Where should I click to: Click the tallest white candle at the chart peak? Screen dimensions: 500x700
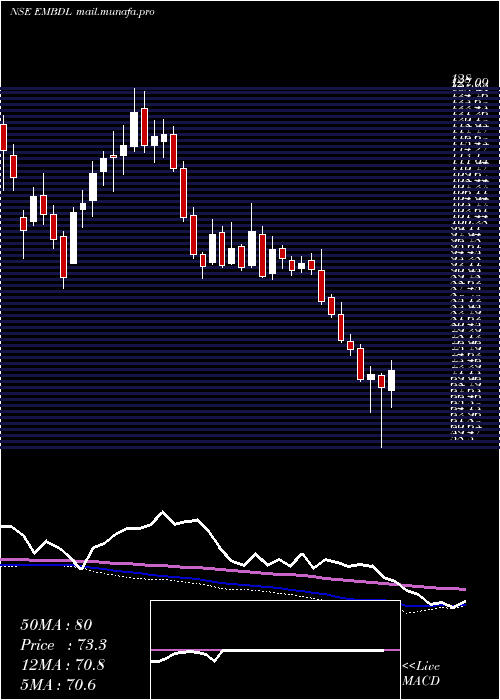pyautogui.click(x=134, y=129)
